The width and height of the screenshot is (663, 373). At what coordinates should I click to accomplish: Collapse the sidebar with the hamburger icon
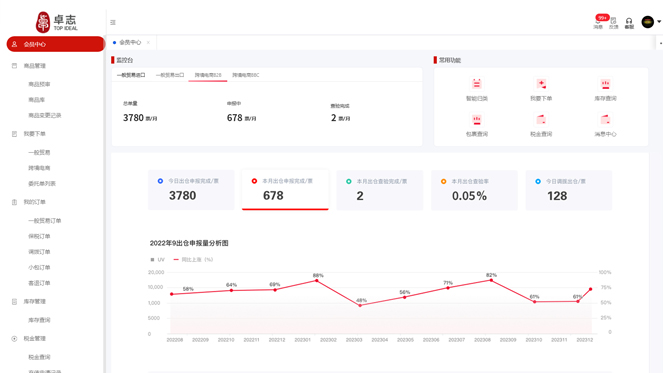(x=113, y=22)
